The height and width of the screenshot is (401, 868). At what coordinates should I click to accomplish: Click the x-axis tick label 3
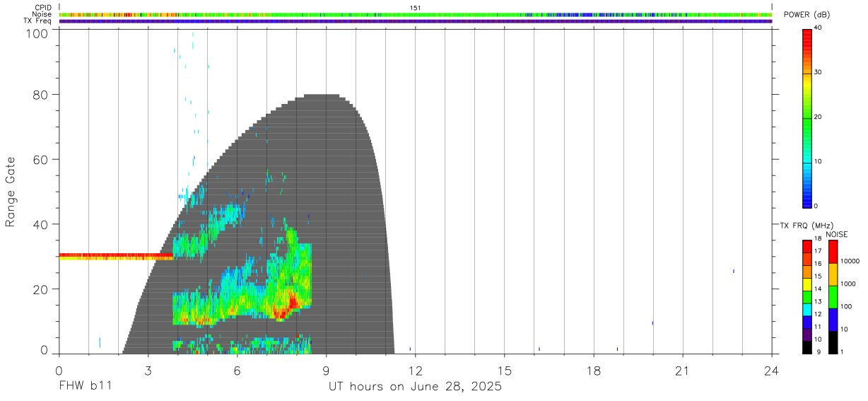tap(148, 371)
